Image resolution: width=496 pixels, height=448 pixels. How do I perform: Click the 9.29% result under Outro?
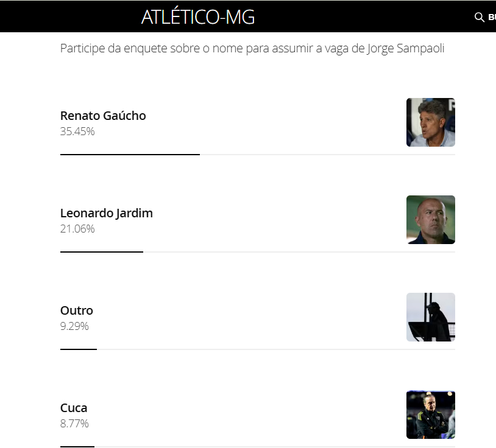pos(74,326)
